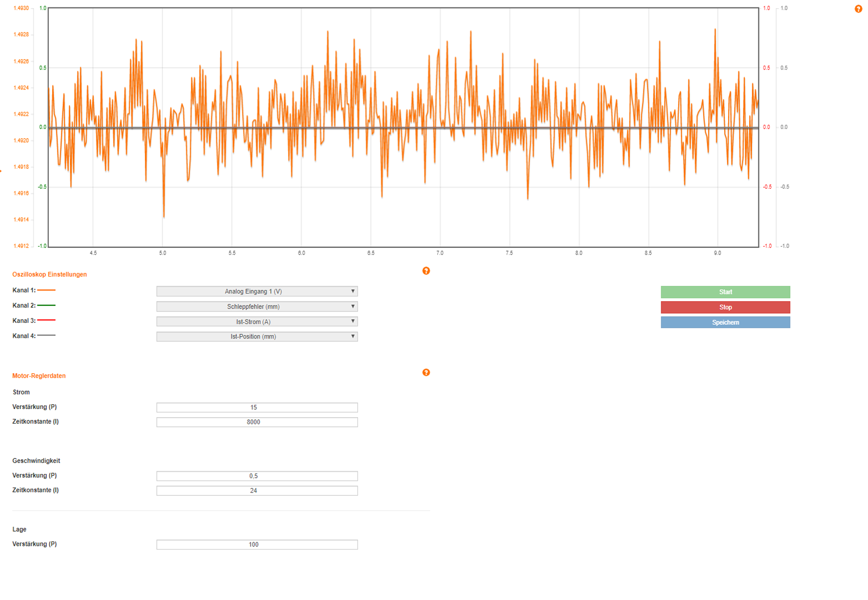868x600 pixels.
Task: Click the green Kanal 2 color line
Action: (x=46, y=305)
